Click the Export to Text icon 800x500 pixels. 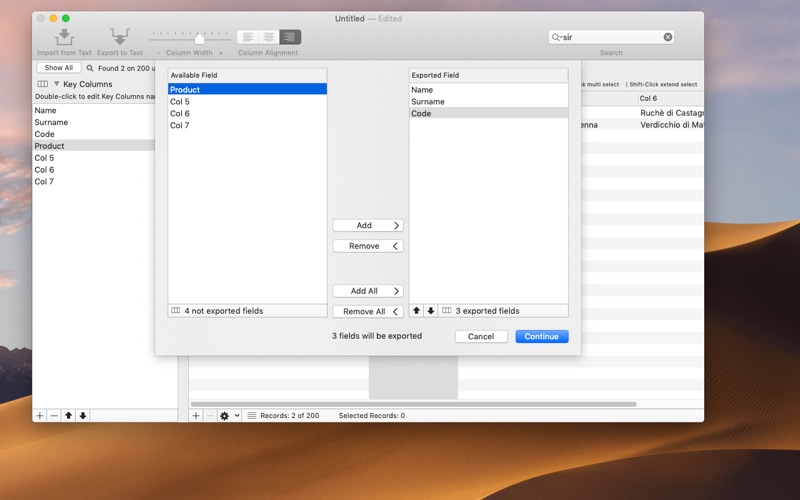(120, 37)
